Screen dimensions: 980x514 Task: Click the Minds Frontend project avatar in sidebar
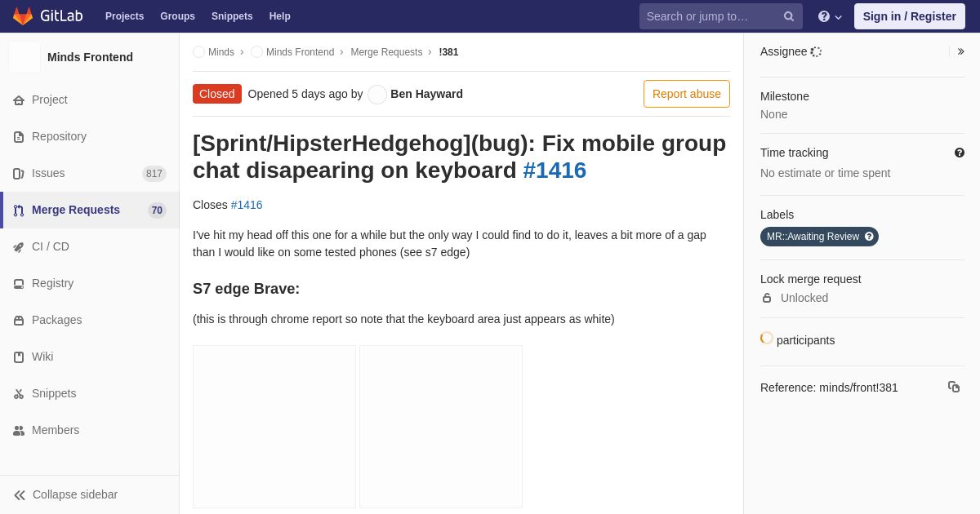click(x=24, y=57)
